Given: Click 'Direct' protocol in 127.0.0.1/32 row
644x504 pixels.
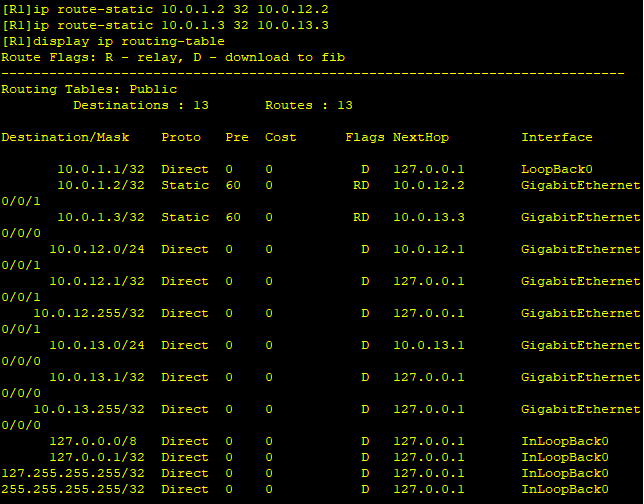Looking at the screenshot, I should click(185, 458).
